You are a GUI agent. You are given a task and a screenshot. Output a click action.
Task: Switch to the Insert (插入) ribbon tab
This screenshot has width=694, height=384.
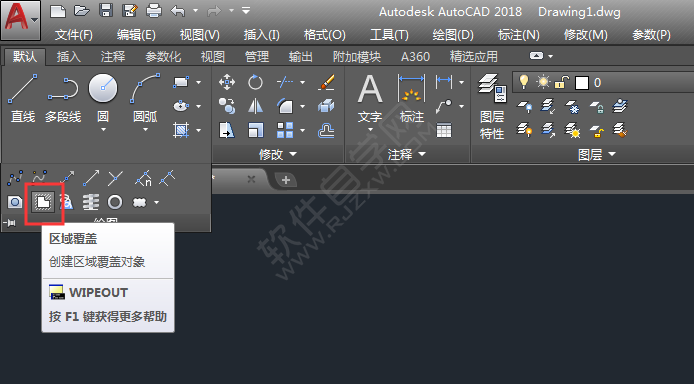pos(69,57)
